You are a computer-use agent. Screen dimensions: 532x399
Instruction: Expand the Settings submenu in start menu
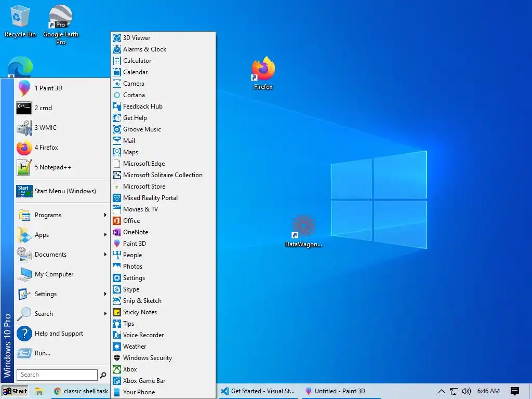[62, 294]
